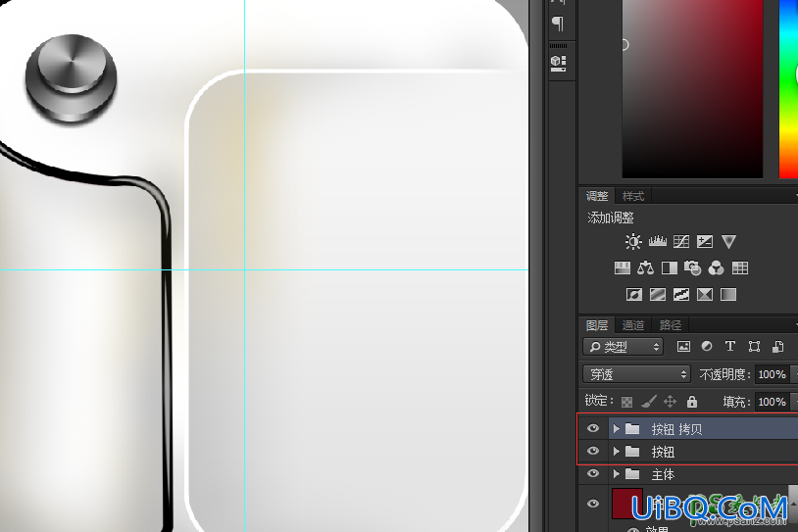Switch to the 样式 tab
Viewport: 798px width, 532px height.
pyautogui.click(x=633, y=196)
